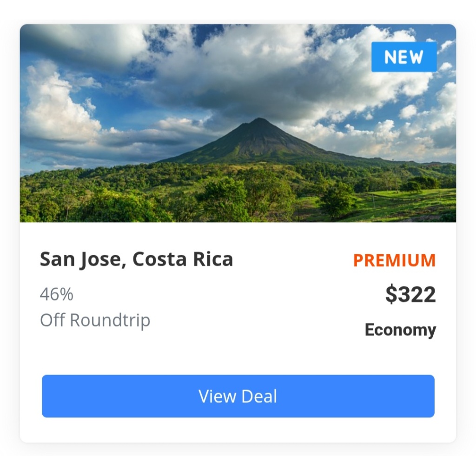This screenshot has width=476, height=476.
Task: Click the word Roundtrip in the discount line
Action: pyautogui.click(x=110, y=320)
